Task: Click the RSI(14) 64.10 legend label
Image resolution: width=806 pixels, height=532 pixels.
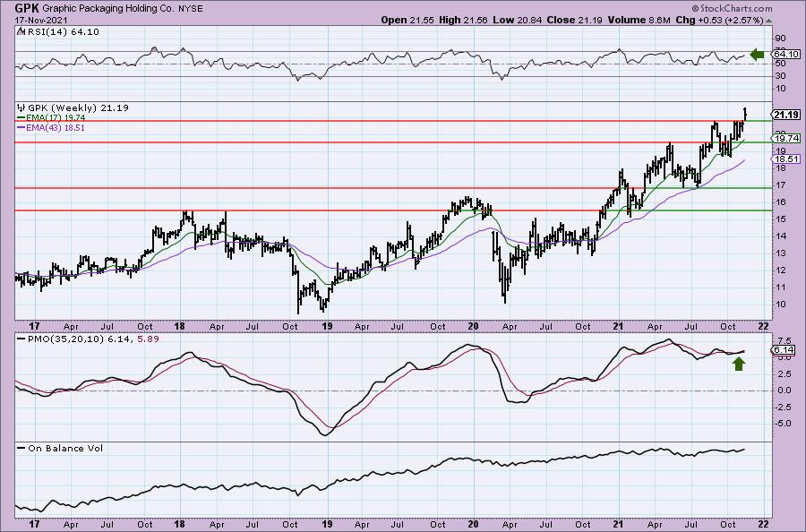Action: [62, 31]
